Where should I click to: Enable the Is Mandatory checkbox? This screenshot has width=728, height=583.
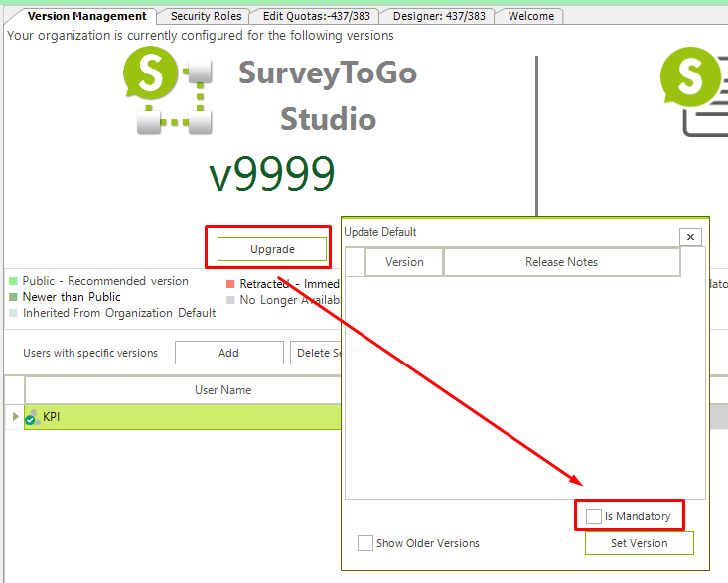tap(593, 516)
